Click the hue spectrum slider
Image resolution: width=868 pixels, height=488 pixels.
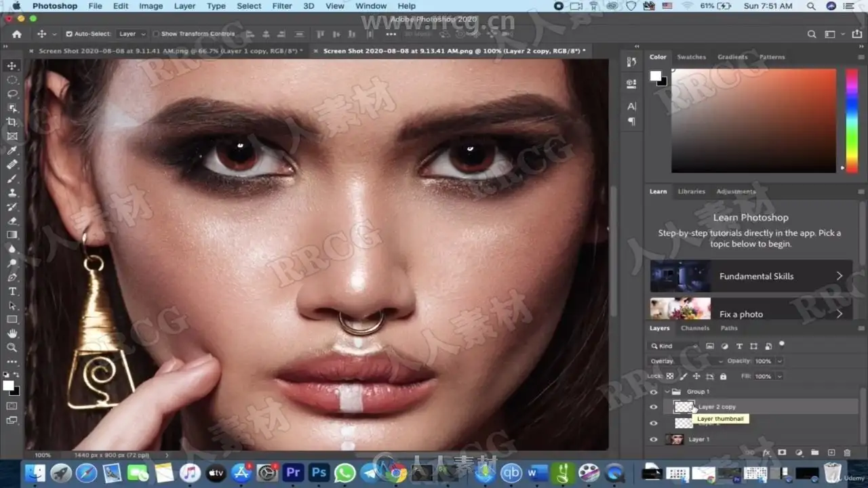(x=851, y=120)
